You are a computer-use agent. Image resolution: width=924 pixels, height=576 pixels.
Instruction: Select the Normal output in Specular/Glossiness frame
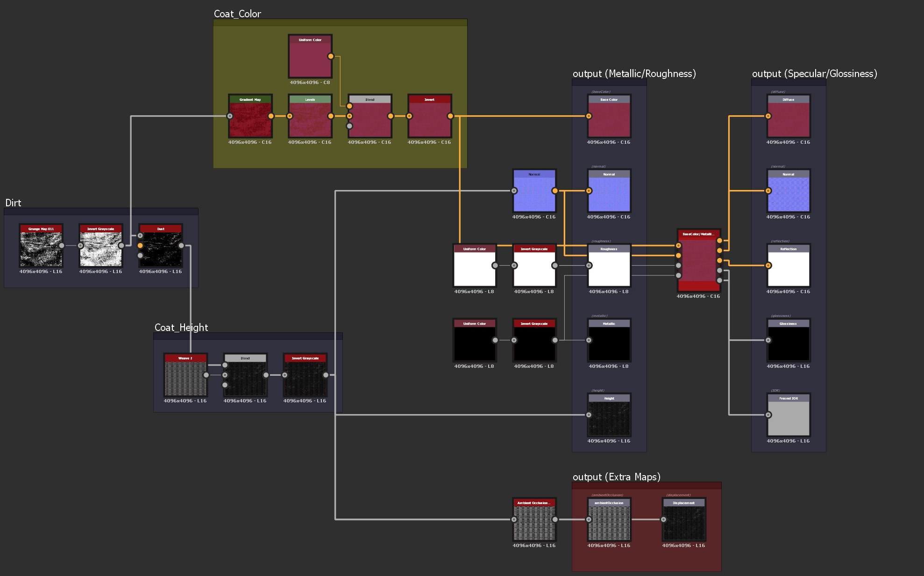789,190
